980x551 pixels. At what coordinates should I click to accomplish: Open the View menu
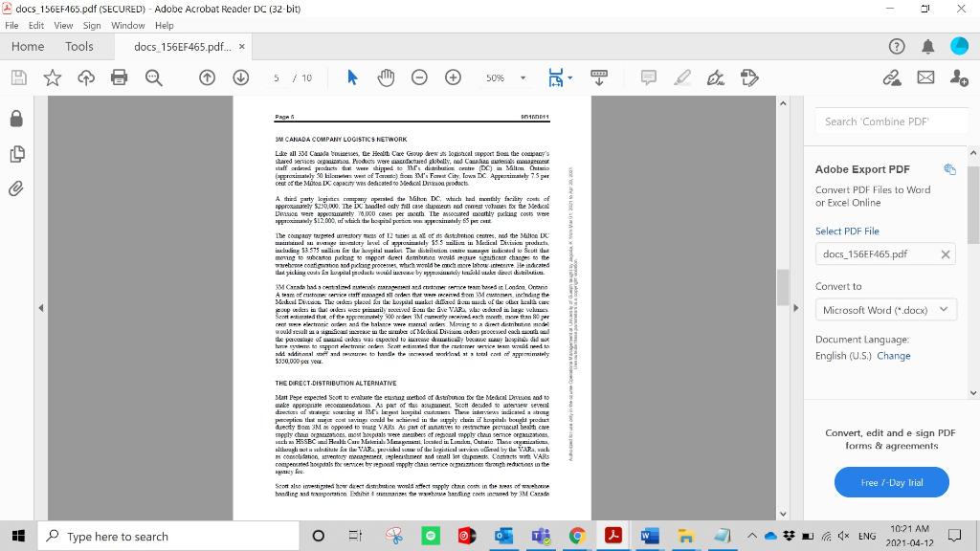(x=63, y=26)
